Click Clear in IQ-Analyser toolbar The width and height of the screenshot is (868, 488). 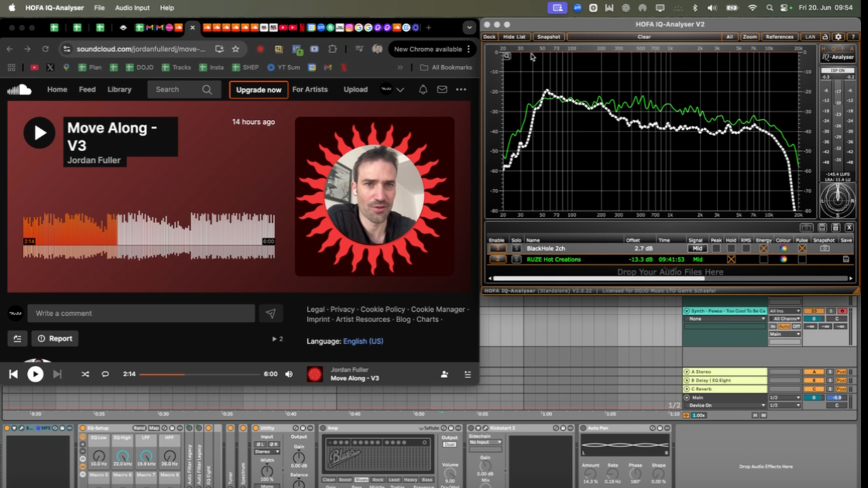pos(644,37)
